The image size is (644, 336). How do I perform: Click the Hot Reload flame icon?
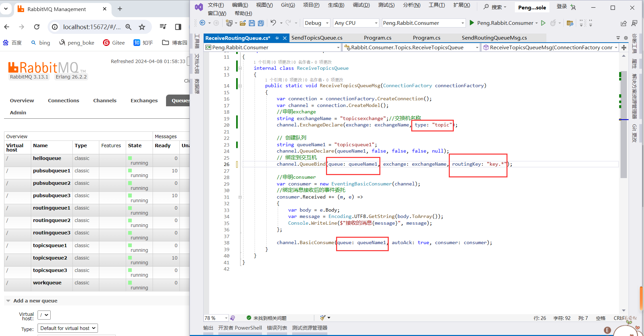pos(553,23)
